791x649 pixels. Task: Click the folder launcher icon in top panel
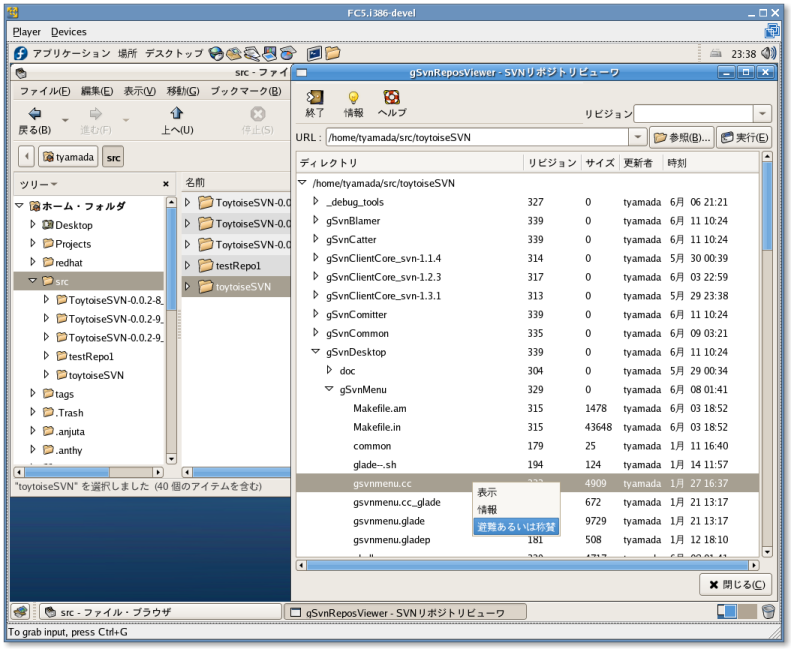(x=332, y=52)
